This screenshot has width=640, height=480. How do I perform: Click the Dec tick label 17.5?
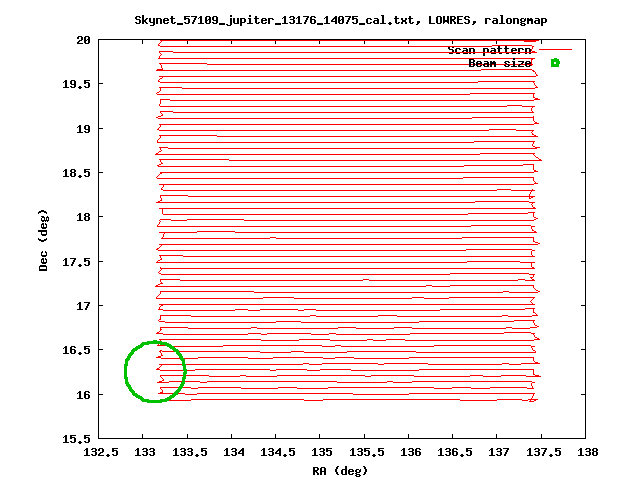(x=76, y=262)
